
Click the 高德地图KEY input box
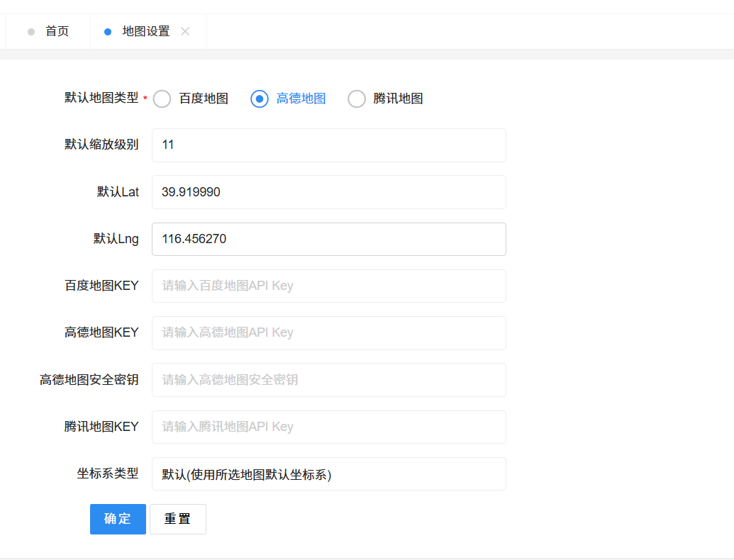click(x=328, y=333)
